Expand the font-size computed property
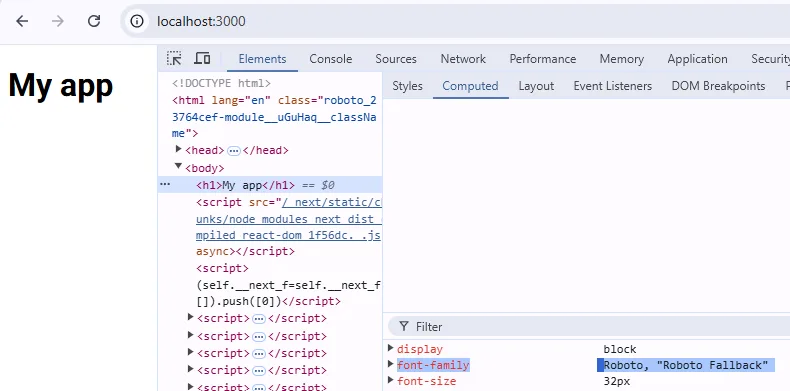This screenshot has height=391, width=790. (391, 380)
